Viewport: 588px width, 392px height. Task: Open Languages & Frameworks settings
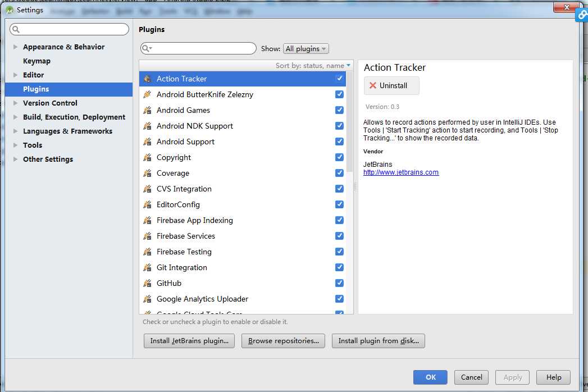coord(67,131)
